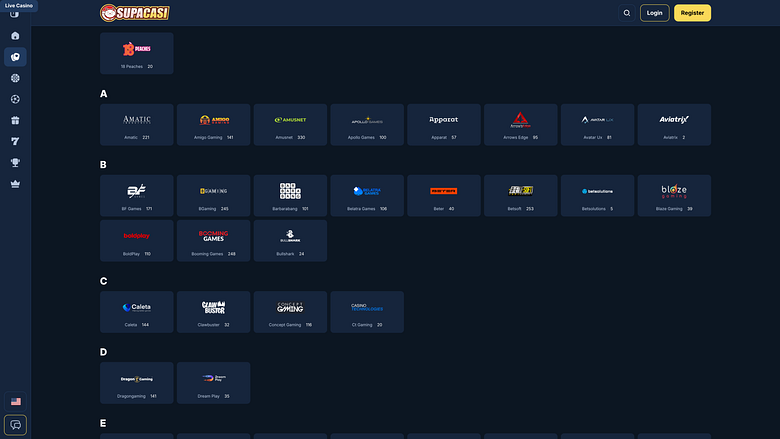780x439 pixels.
Task: Open the 18 Peaches provider card
Action: click(137, 53)
